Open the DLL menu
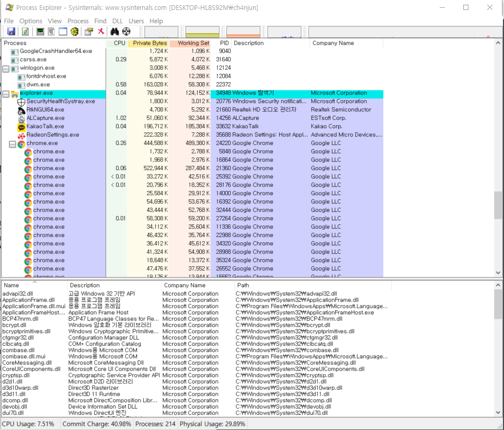The height and width of the screenshot is (430, 504). tap(117, 21)
